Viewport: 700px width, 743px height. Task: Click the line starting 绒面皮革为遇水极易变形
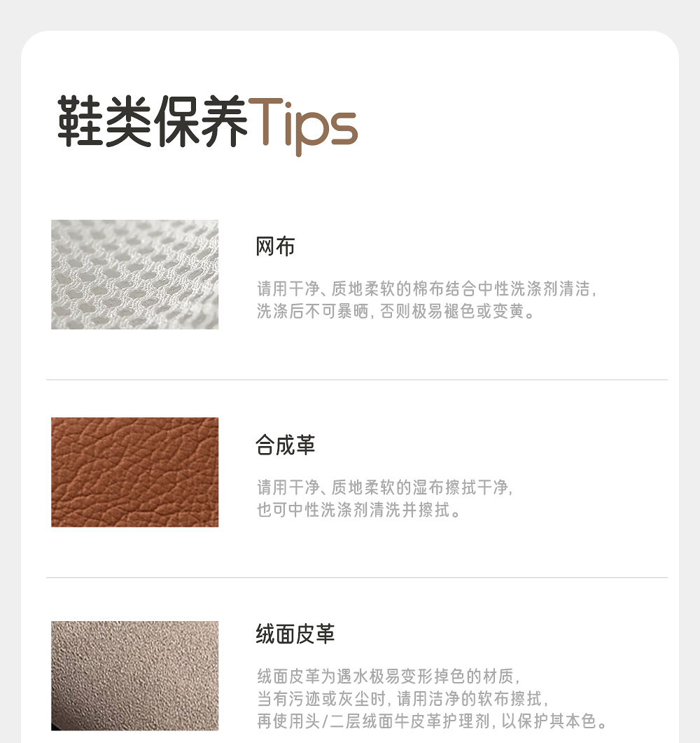coord(388,676)
